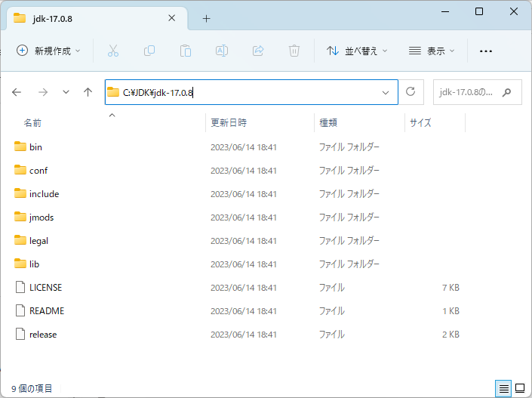Sort by サイズ column header
Image resolution: width=532 pixels, height=398 pixels.
point(420,122)
